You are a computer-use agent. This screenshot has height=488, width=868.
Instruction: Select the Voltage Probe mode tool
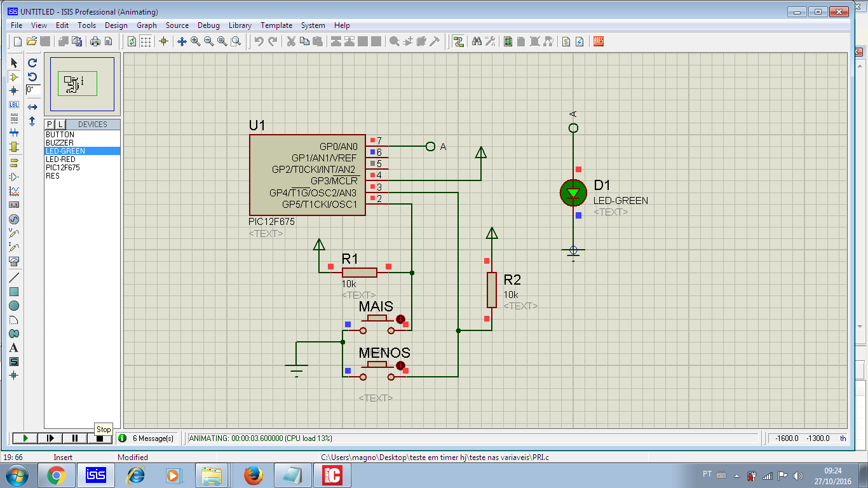pos(14,233)
